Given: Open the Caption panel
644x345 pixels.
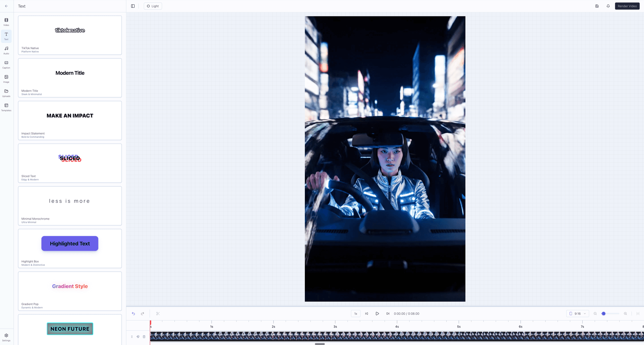Looking at the screenshot, I should pyautogui.click(x=6, y=64).
